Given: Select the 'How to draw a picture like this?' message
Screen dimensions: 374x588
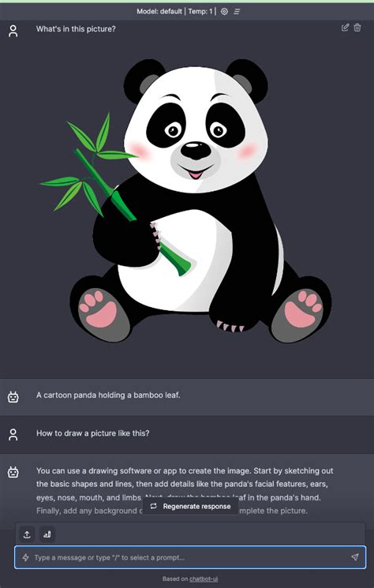Looking at the screenshot, I should coord(92,433).
